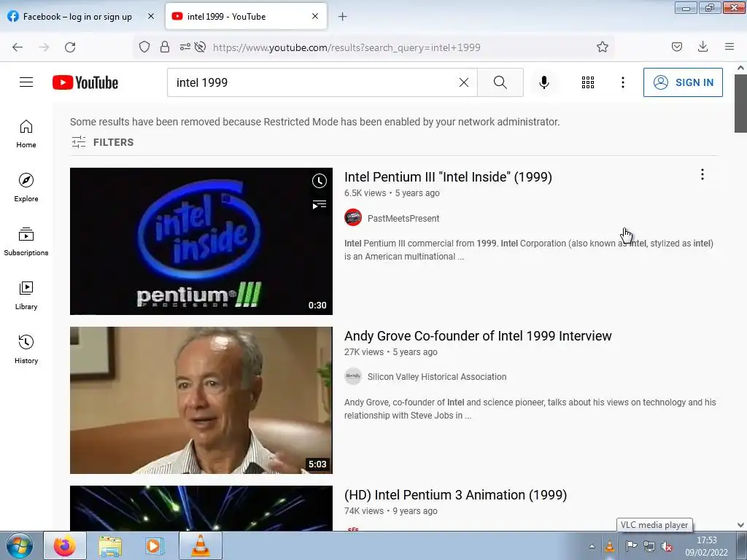Image resolution: width=747 pixels, height=560 pixels.
Task: Start voice search with microphone icon
Action: click(544, 82)
